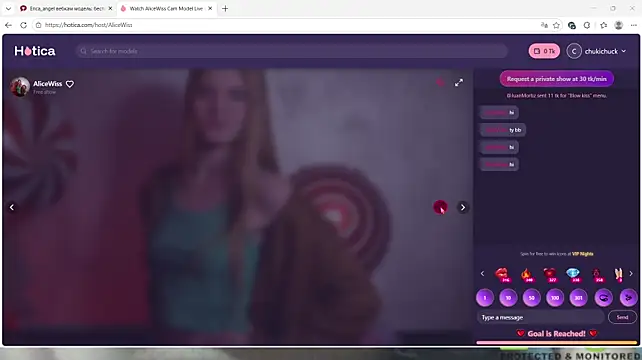Click the Type a message field
Viewport: 642px width, 360px height.
click(540, 317)
